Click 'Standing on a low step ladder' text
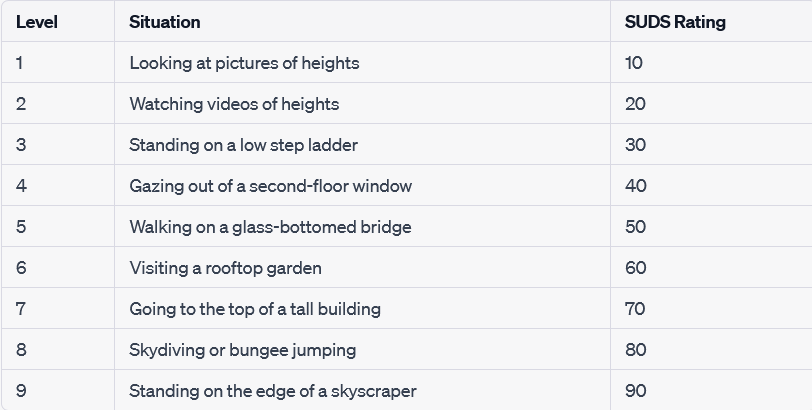This screenshot has width=812, height=410. (243, 145)
